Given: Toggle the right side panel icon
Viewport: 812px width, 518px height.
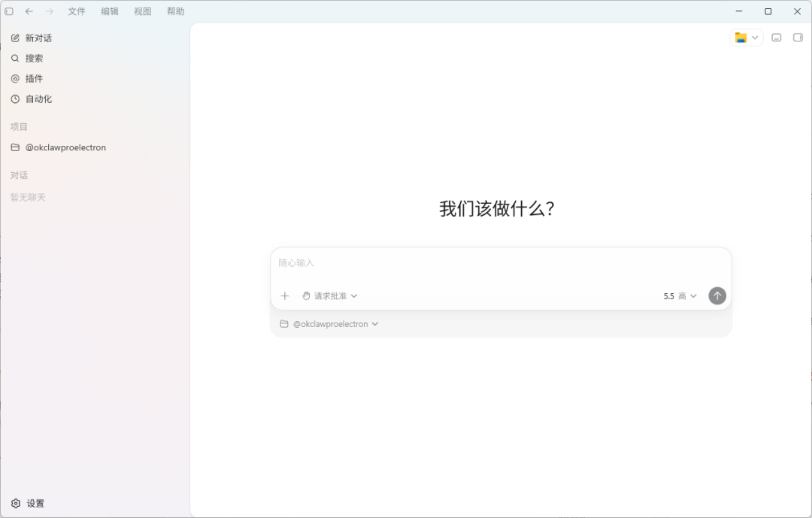Looking at the screenshot, I should click(x=798, y=38).
